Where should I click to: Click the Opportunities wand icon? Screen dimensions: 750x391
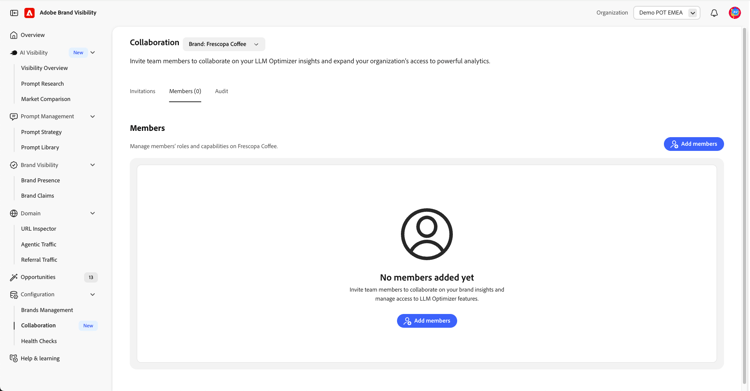(13, 277)
